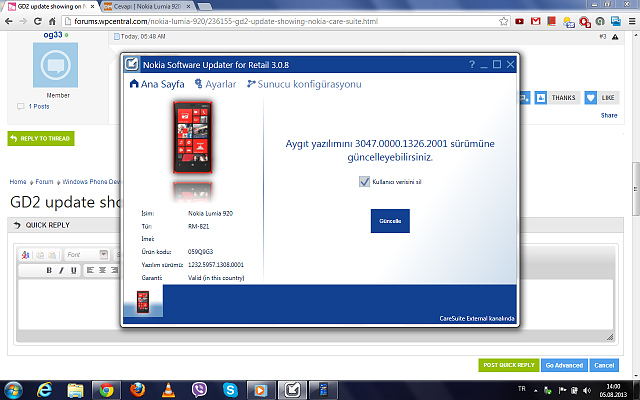Reload the current page
Viewport: 640px width, 400px height.
(x=38, y=21)
